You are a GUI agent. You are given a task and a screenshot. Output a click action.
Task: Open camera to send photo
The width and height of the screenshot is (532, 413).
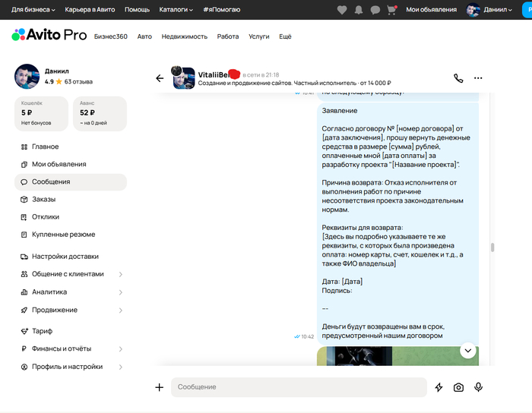tap(458, 387)
